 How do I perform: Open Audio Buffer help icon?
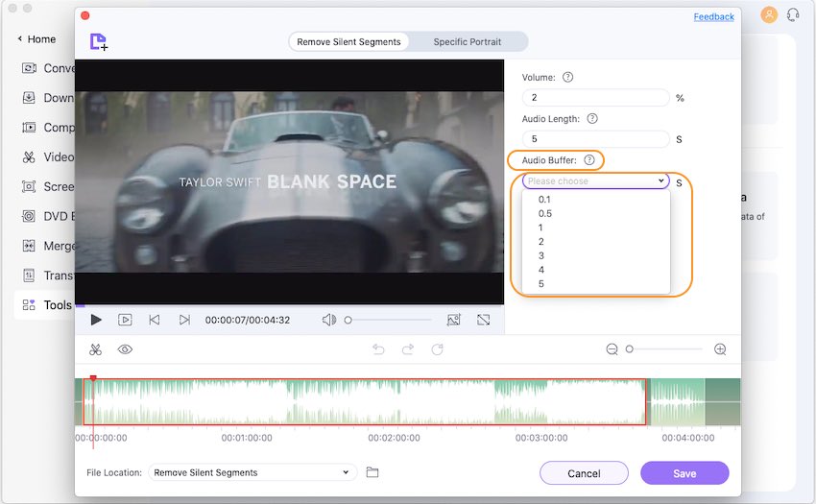coord(589,160)
